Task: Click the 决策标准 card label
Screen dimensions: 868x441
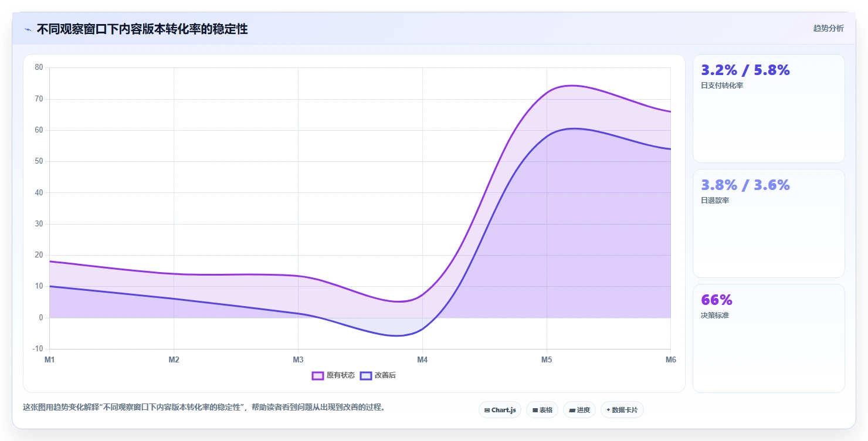Action: click(x=715, y=316)
